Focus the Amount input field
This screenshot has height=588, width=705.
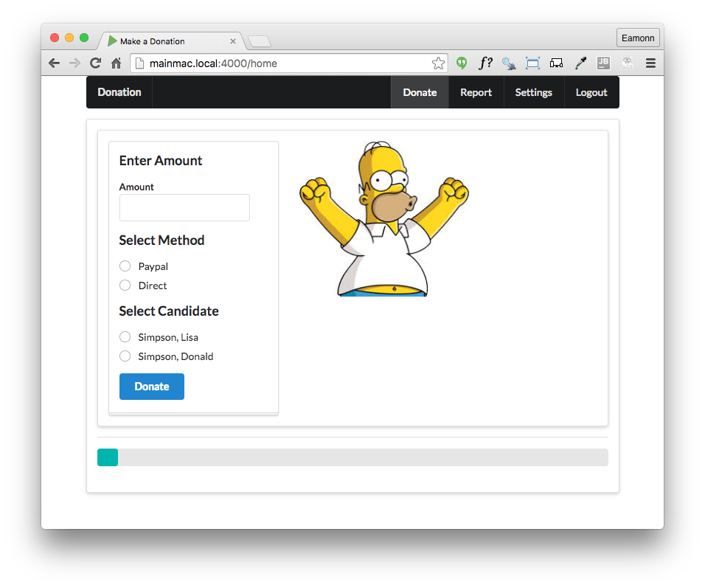click(184, 208)
